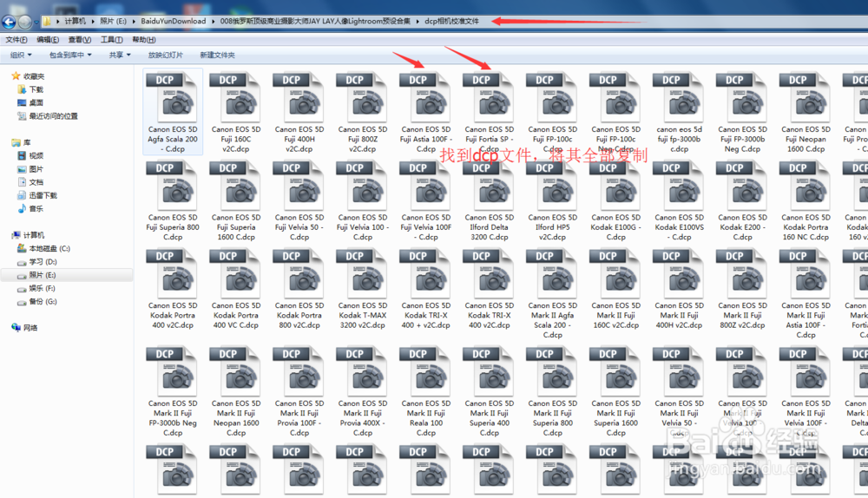This screenshot has width=868, height=498.
Task: Open the 娱乐 (F:) drive
Action: coord(42,289)
